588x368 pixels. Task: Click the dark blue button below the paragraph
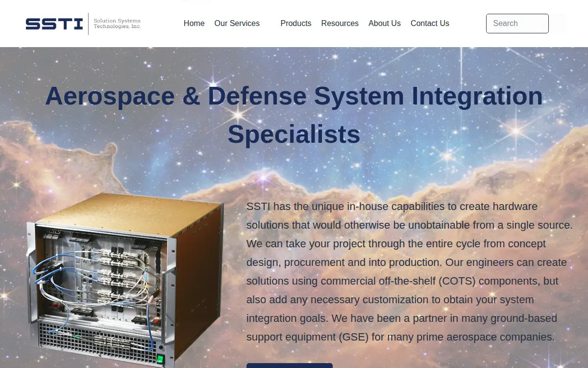[290, 366]
